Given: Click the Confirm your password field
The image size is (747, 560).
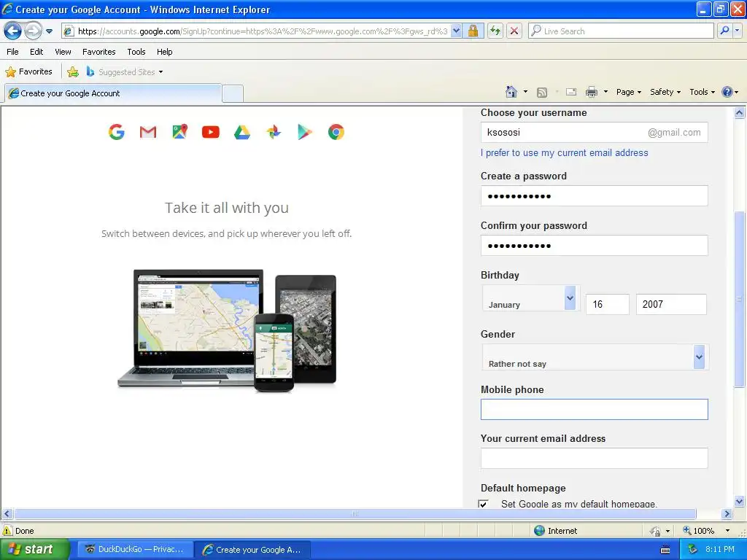Looking at the screenshot, I should pyautogui.click(x=594, y=245).
